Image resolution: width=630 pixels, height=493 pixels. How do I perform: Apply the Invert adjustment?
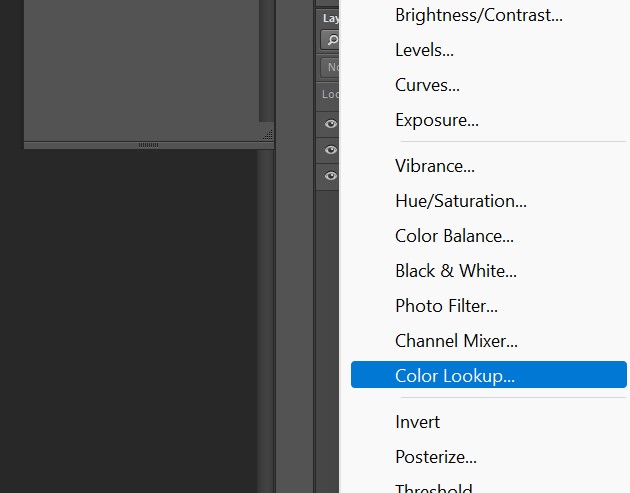418,422
